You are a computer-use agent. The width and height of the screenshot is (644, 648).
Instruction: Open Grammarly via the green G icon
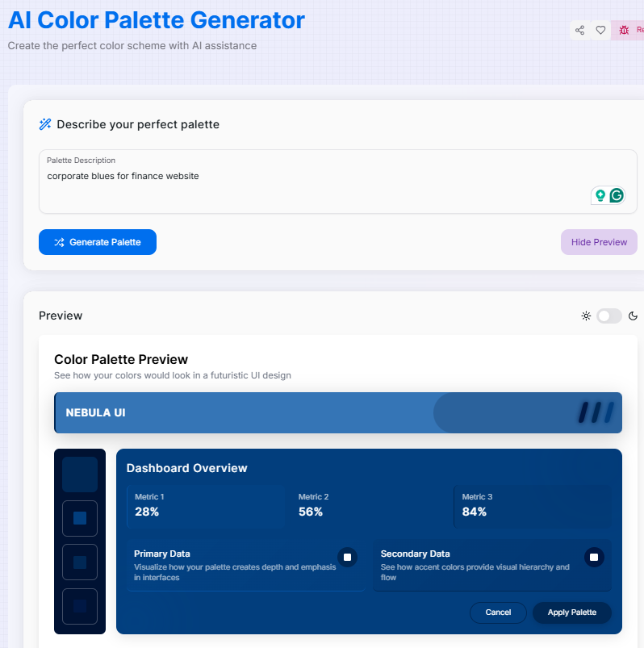click(616, 194)
